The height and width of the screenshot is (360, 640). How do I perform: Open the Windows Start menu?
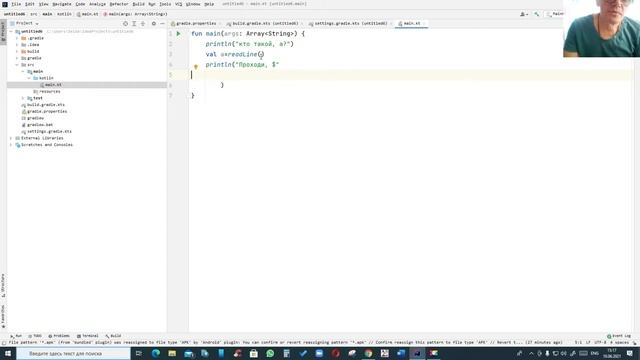point(8,353)
